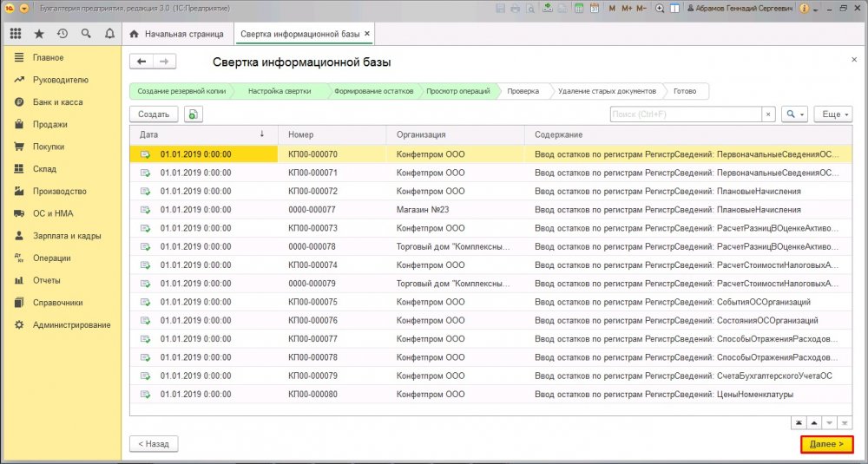Go forward with right arrow navigation button
Viewport: 868px width, 464px height.
[164, 62]
